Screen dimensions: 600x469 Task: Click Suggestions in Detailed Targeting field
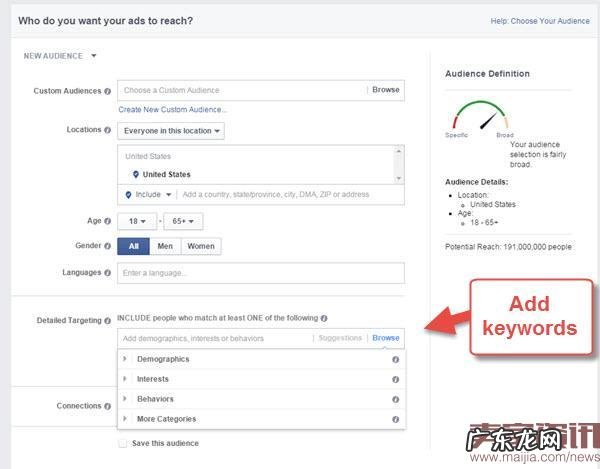[x=340, y=338]
